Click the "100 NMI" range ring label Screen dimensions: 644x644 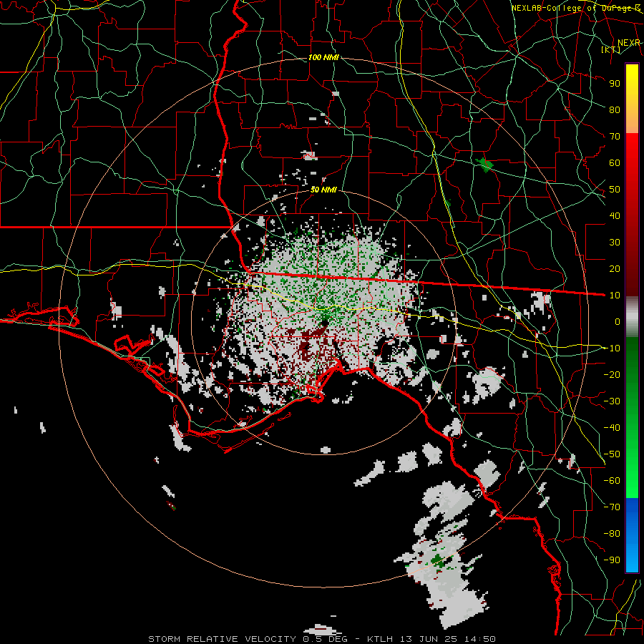[323, 57]
